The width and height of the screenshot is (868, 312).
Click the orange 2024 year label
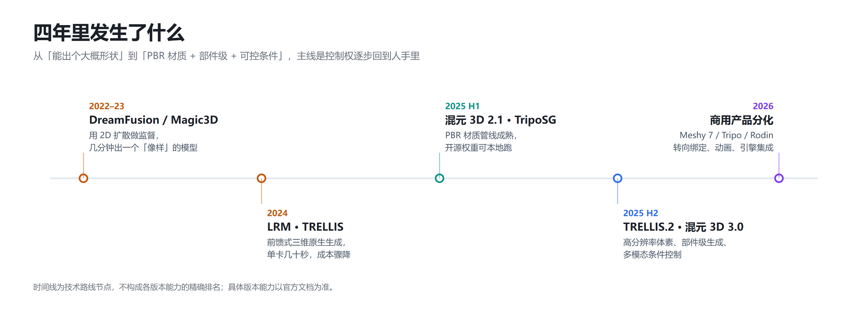pos(277,213)
